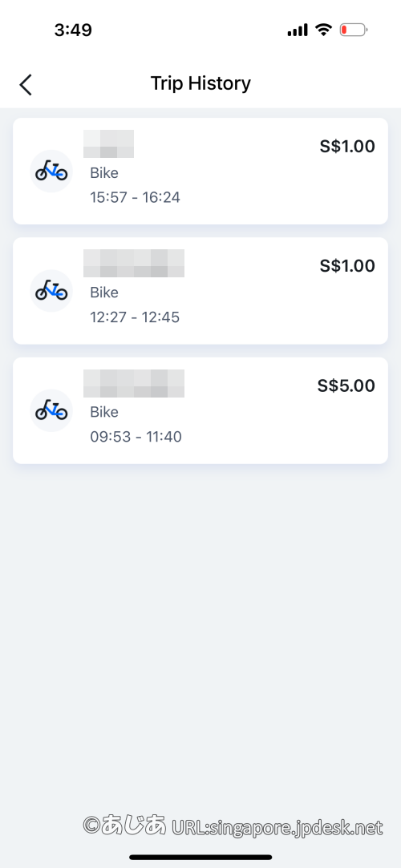Screen dimensions: 401x868
Task: Tap the battery icon in status bar
Action: [x=354, y=30]
